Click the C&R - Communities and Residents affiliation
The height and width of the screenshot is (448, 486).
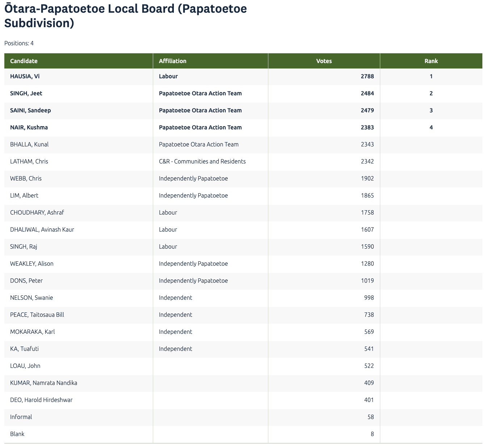tap(202, 162)
